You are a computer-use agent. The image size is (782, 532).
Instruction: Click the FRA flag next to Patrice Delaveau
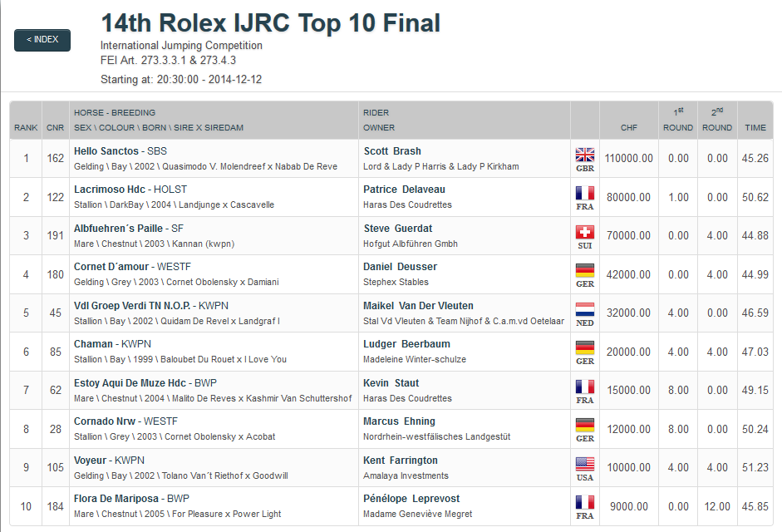(584, 193)
